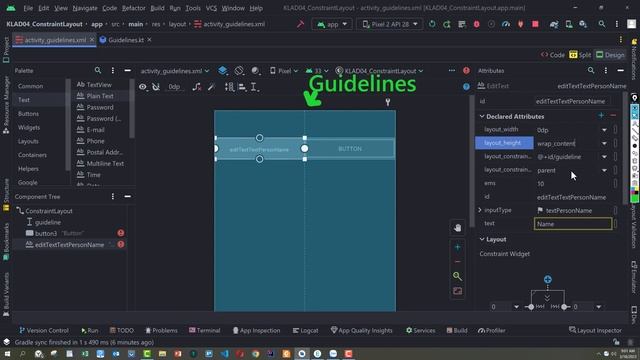Image resolution: width=640 pixels, height=360 pixels.
Task: Zoom in with the plus icon
Action: [x=458, y=247]
